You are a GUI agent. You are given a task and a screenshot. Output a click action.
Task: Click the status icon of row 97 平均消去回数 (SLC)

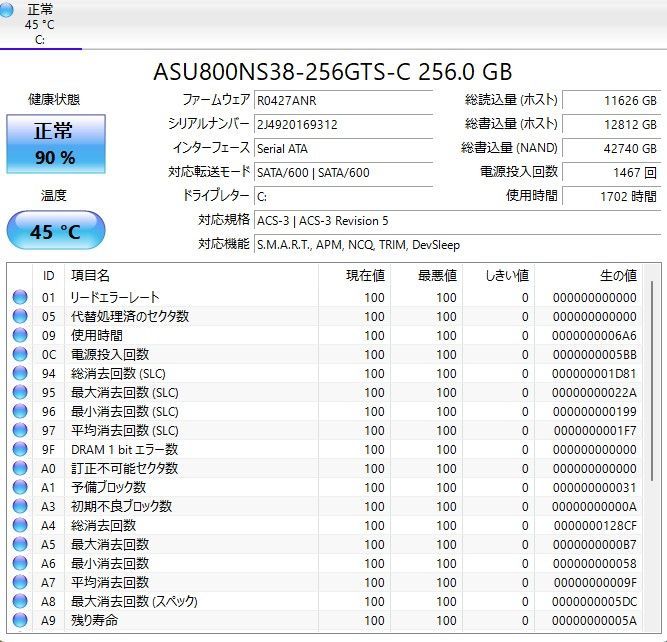click(x=20, y=430)
